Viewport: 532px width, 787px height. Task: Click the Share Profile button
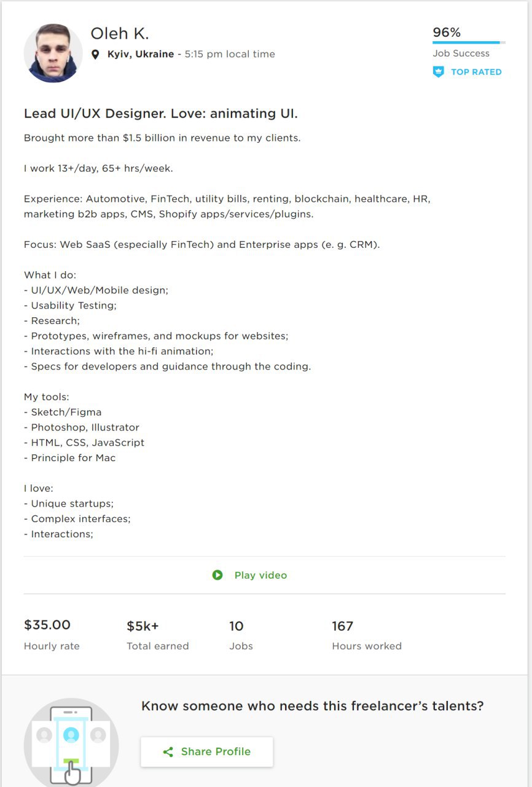pos(206,752)
